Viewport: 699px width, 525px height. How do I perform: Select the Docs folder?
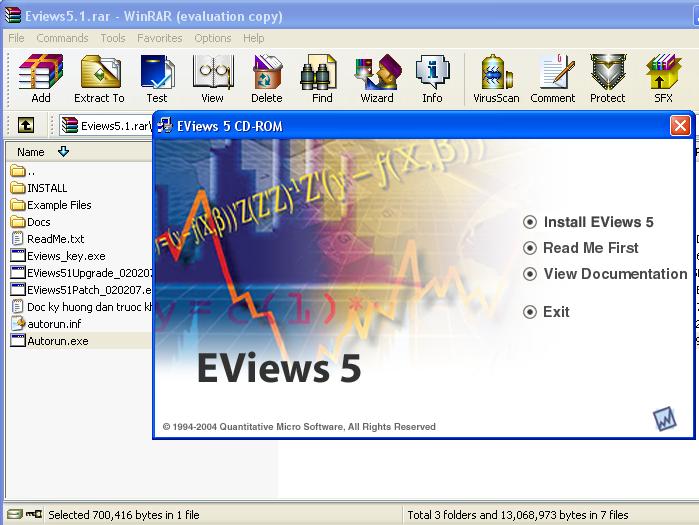click(30, 221)
